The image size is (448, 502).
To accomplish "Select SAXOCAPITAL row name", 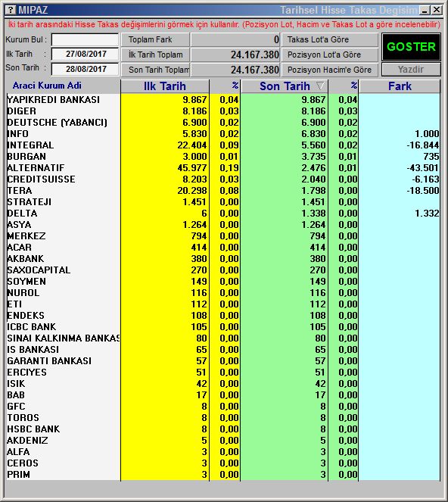I will click(x=39, y=270).
